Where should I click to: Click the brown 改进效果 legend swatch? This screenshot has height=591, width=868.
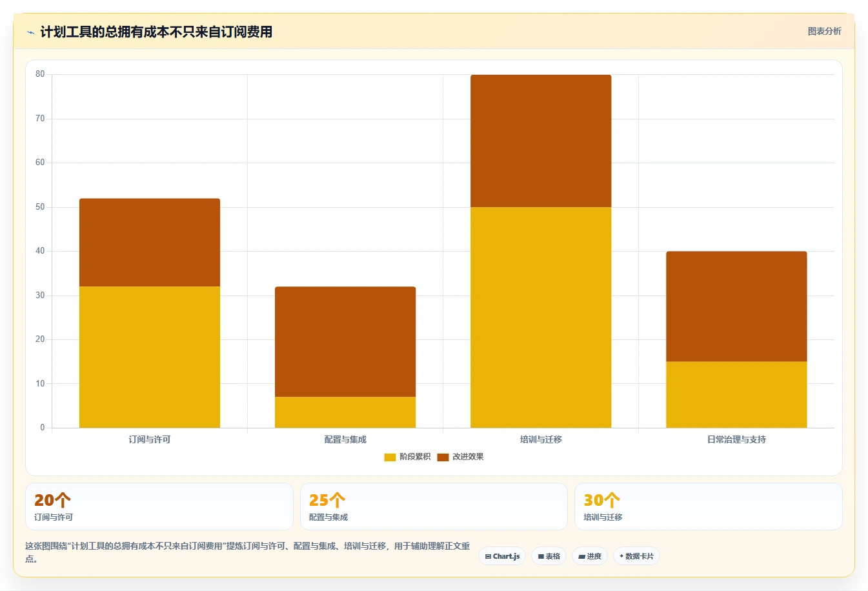443,457
